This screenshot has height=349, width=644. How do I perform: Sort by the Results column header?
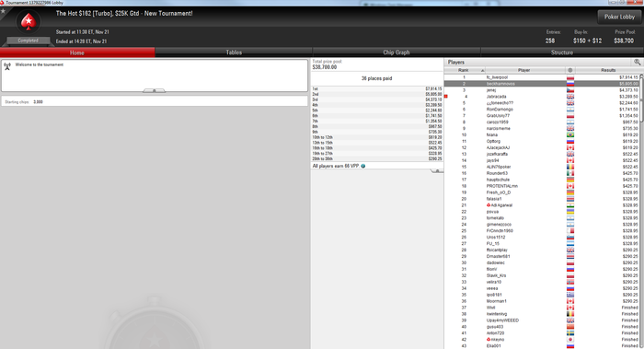click(608, 70)
